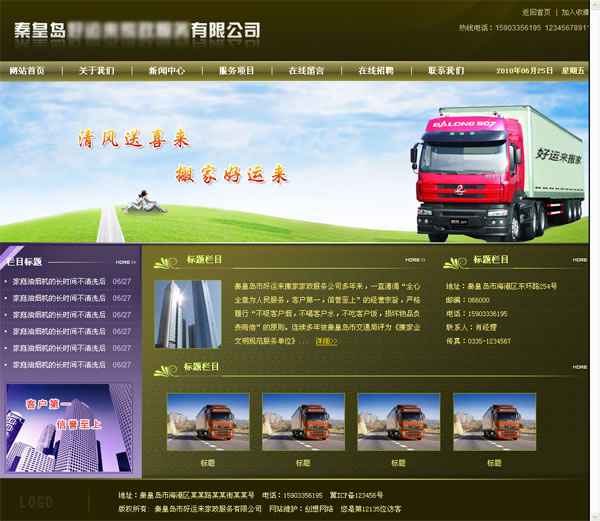Go to 关于我们 in the navigation bar
Viewport: 600px width, 521px height.
(x=97, y=71)
